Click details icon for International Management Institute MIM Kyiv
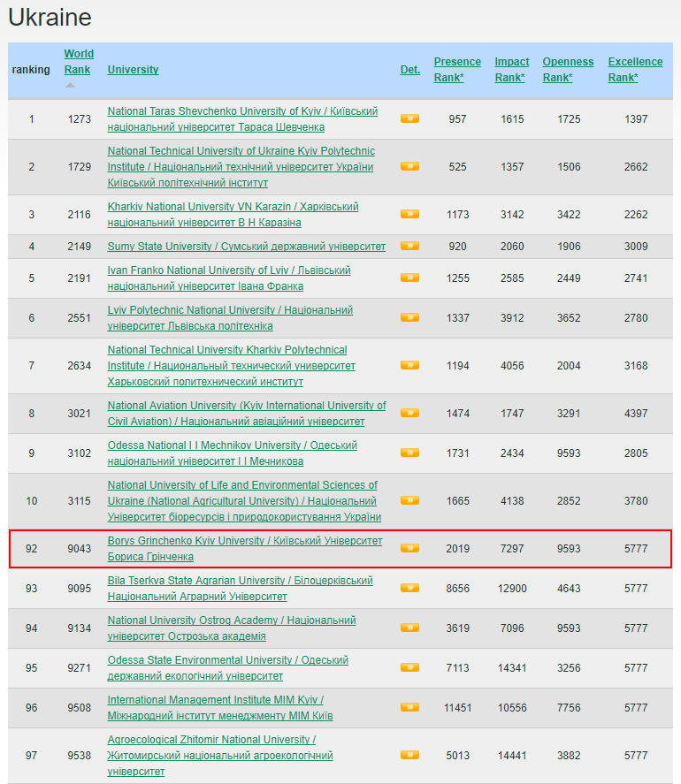This screenshot has width=681, height=784. pyautogui.click(x=409, y=707)
